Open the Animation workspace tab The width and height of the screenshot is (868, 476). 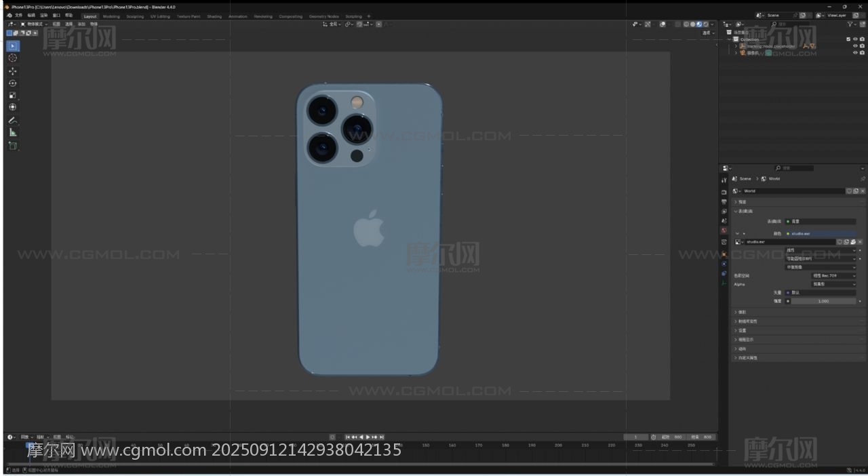[238, 16]
